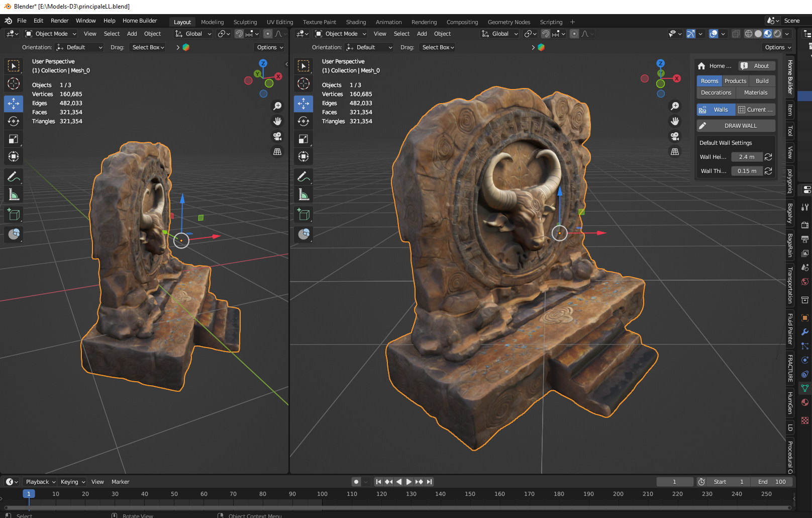The width and height of the screenshot is (812, 518).
Task: Click the DRAW WALL button
Action: click(736, 126)
